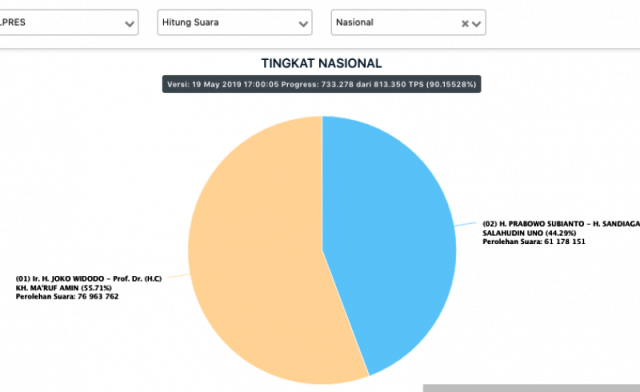Click the (01) Joko Widodo label
This screenshot has height=392, width=640.
click(x=89, y=278)
